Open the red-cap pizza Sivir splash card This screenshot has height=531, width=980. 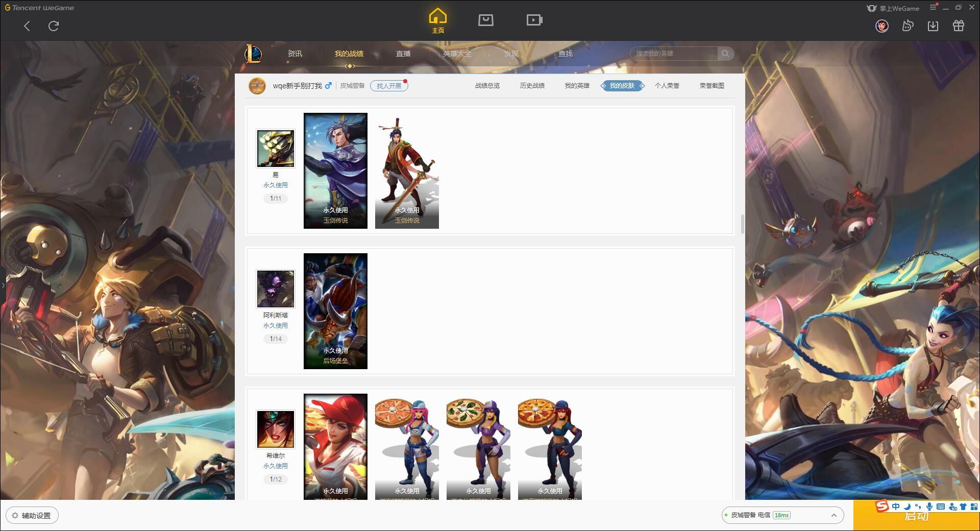coord(335,447)
